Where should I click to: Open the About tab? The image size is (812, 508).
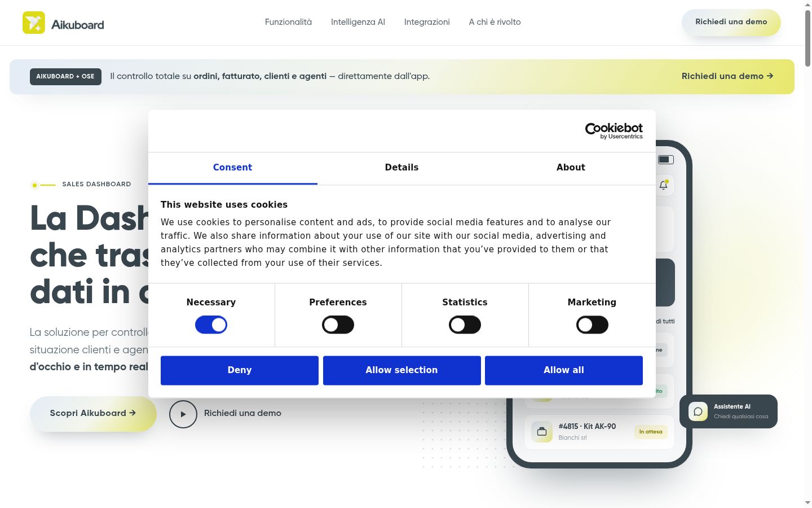(571, 168)
